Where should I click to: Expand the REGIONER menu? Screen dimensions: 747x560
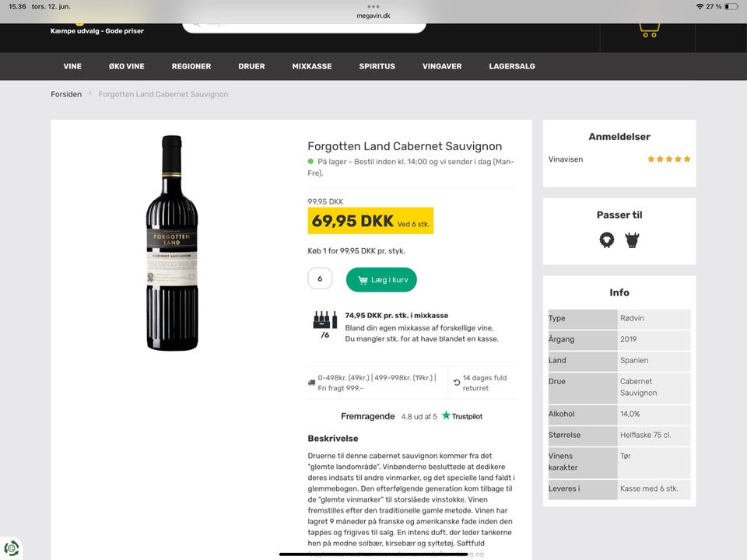tap(191, 66)
